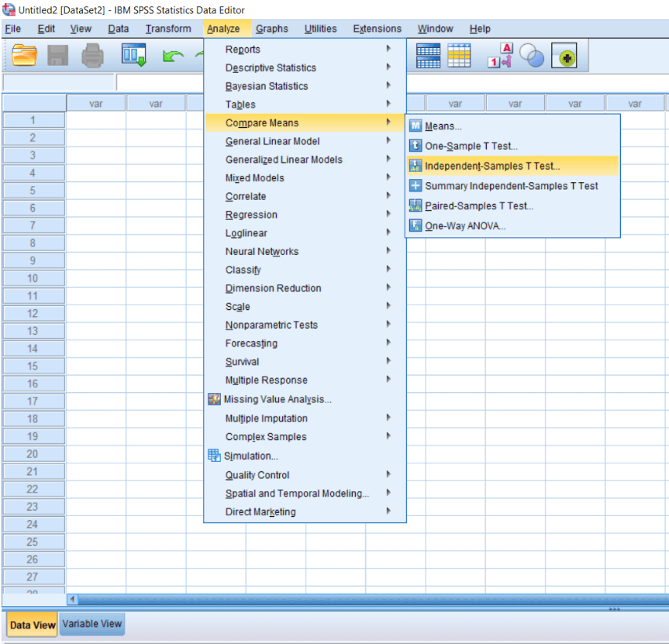Expand the Tables submenu arrow

click(x=388, y=104)
